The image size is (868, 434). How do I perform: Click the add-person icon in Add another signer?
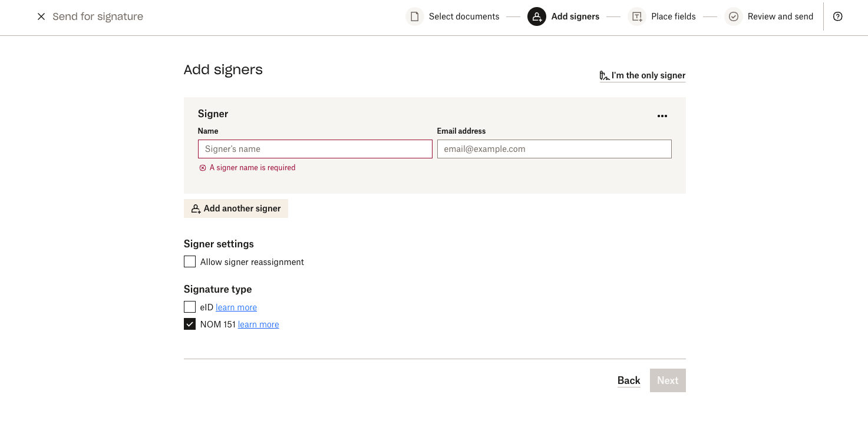tap(196, 208)
